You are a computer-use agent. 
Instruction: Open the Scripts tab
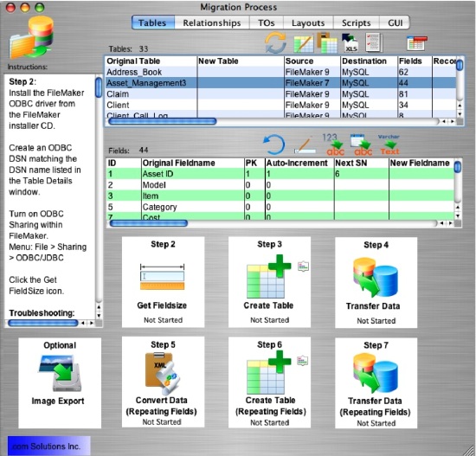coord(356,22)
